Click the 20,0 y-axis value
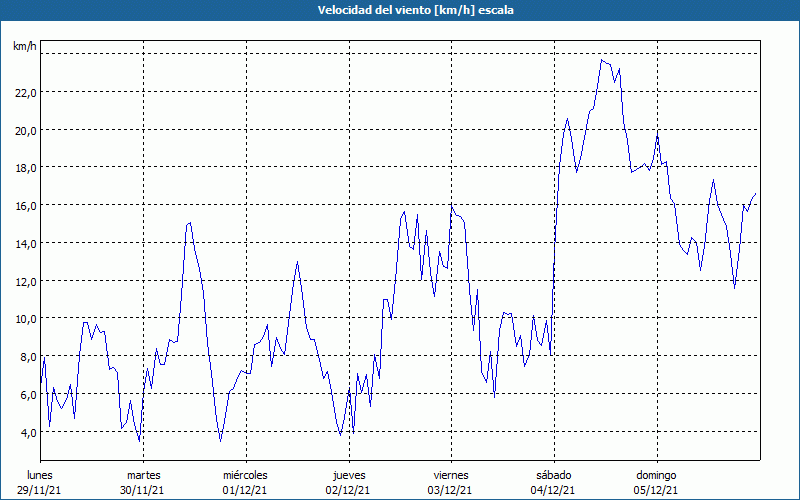The width and height of the screenshot is (800, 500). pyautogui.click(x=26, y=130)
